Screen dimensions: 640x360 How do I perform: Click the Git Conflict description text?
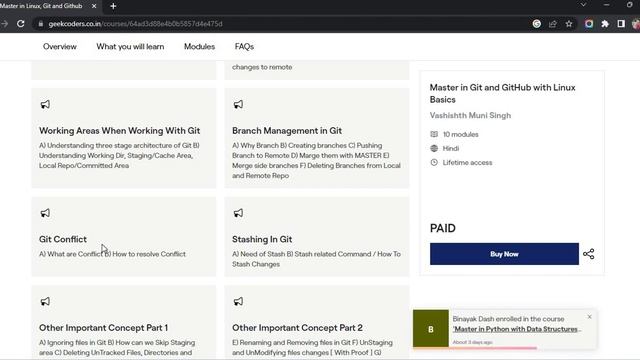[112, 254]
